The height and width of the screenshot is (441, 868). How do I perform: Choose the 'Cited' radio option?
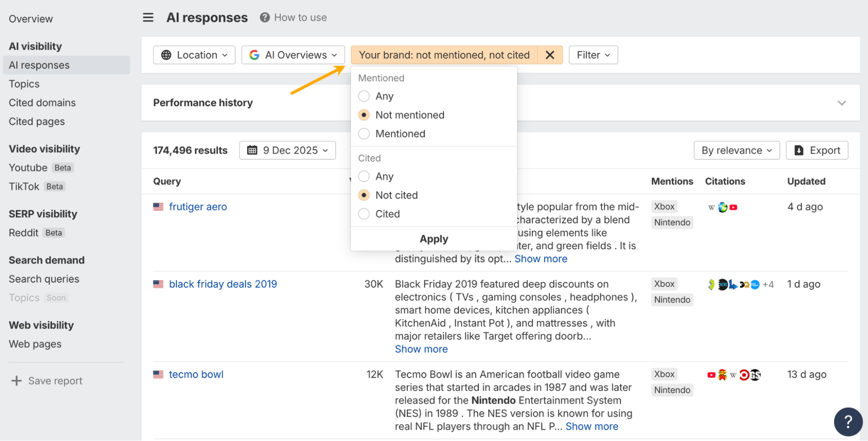(364, 214)
